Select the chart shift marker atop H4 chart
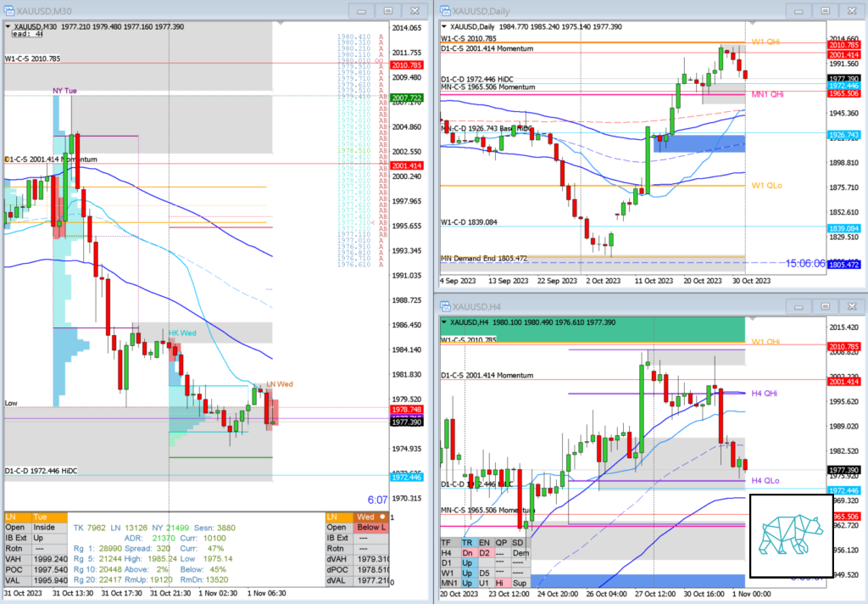868x604 pixels. pos(753,319)
